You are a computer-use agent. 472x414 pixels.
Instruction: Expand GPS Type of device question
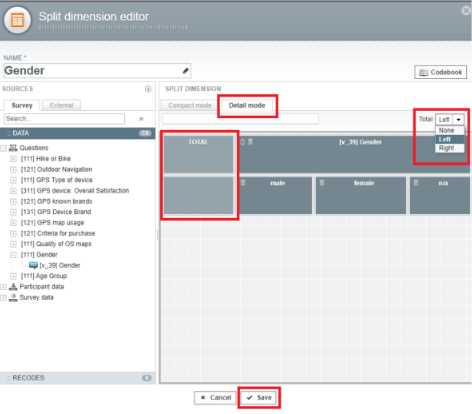[x=13, y=180]
